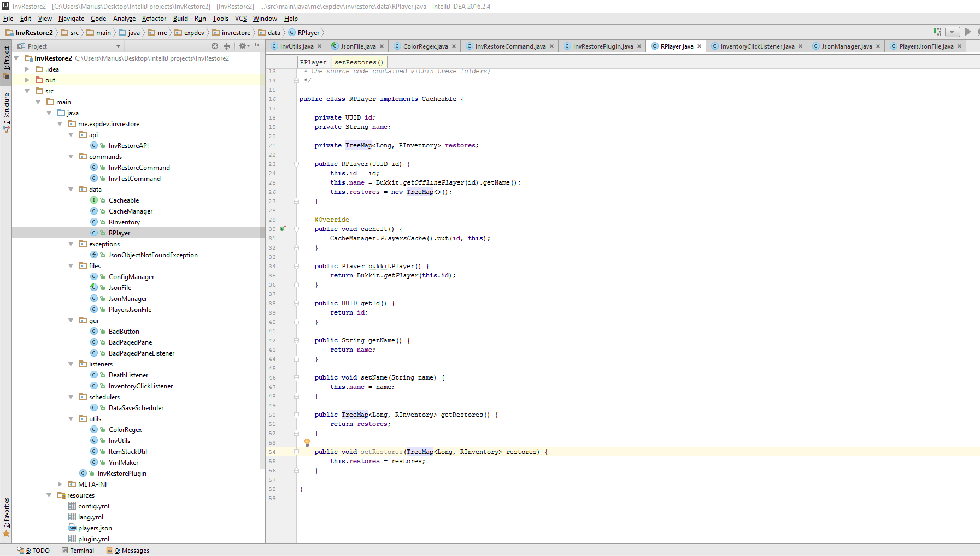Open the Project panel settings gear

tap(243, 46)
